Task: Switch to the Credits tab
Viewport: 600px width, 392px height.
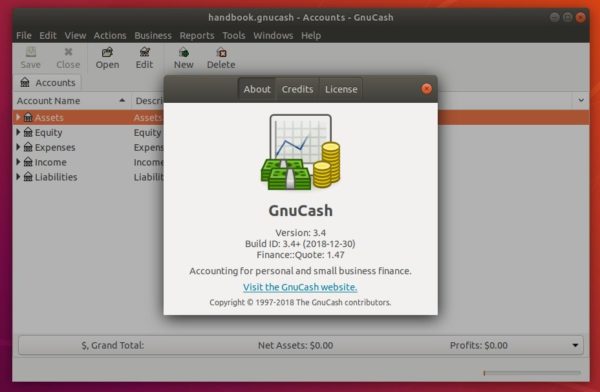Action: coord(297,89)
